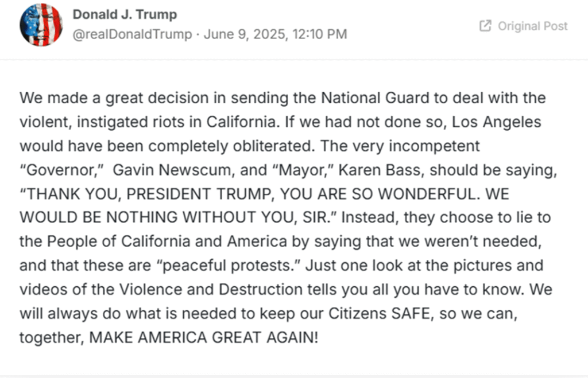Click "Violence and Destruction" in the post
Screen dimensions: 588x378
(211, 290)
